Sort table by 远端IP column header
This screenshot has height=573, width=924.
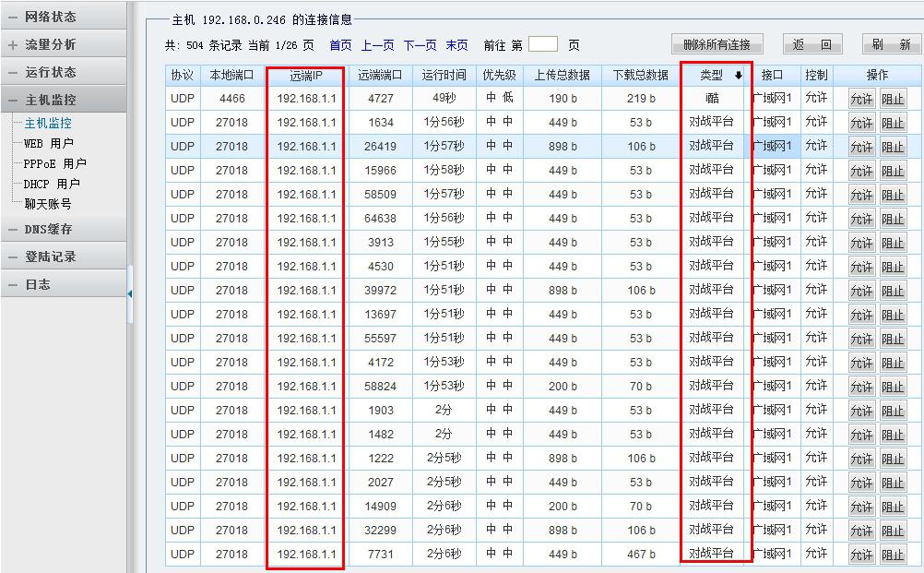pyautogui.click(x=306, y=75)
